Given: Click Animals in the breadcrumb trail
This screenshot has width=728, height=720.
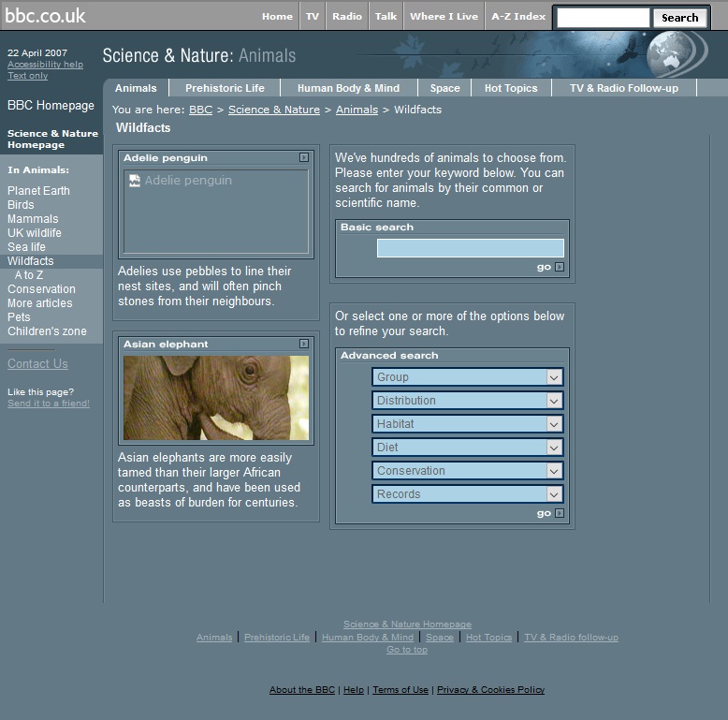Looking at the screenshot, I should pos(357,110).
